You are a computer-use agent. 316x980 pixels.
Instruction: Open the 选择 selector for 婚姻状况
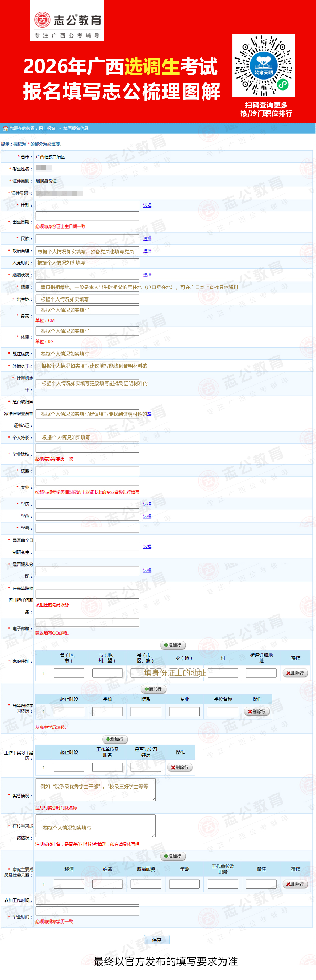(x=147, y=275)
